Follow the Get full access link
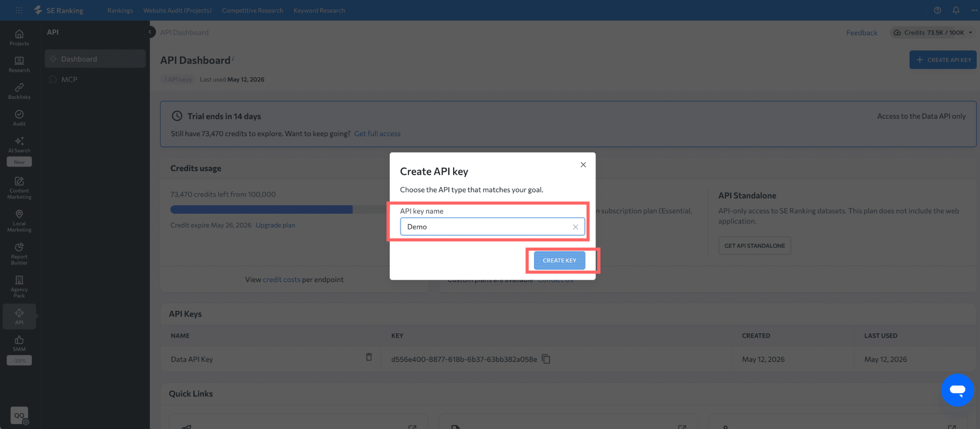 [377, 133]
